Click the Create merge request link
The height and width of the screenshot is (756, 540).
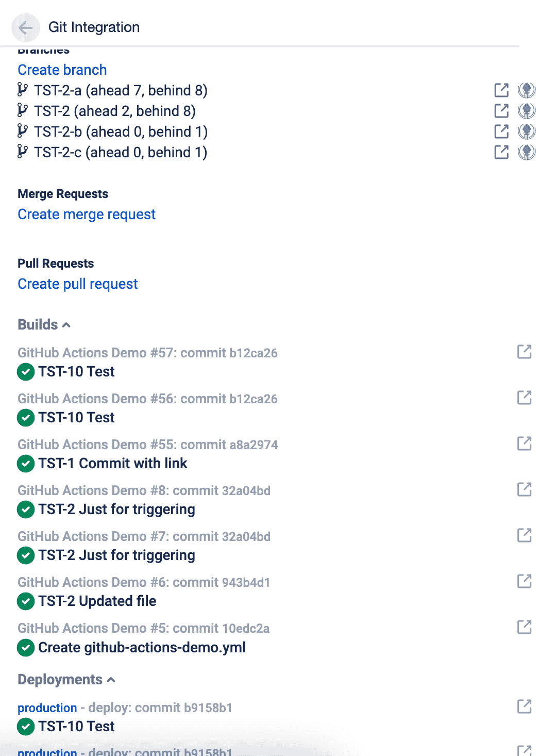click(x=87, y=215)
